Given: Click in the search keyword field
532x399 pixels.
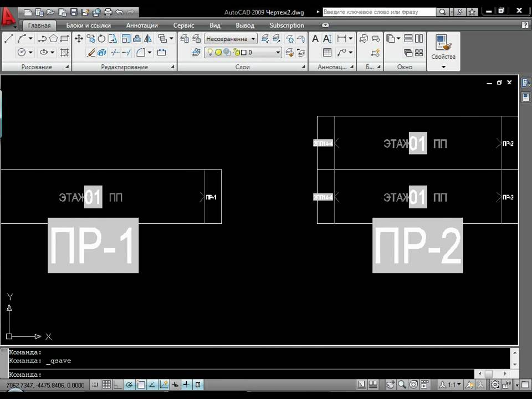Looking at the screenshot, I should (x=379, y=12).
